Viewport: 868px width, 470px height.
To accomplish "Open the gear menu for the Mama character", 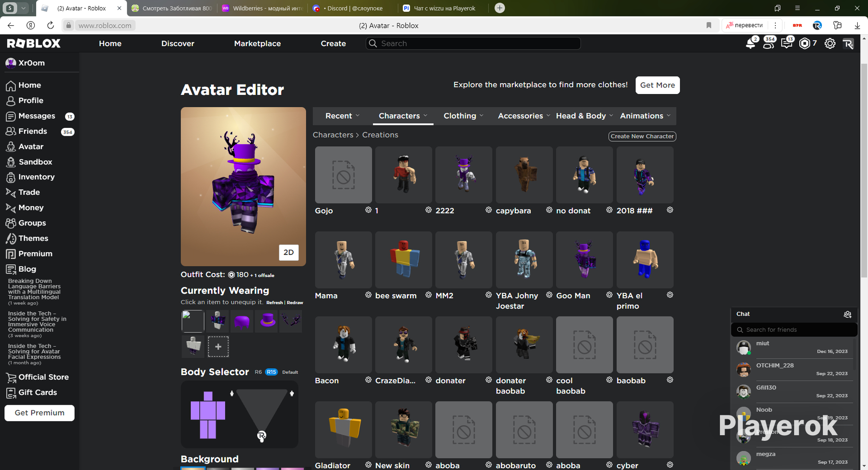I will click(x=368, y=295).
